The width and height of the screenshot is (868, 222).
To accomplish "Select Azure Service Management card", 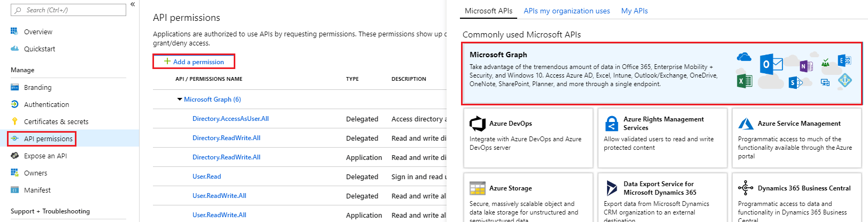I will coord(796,138).
